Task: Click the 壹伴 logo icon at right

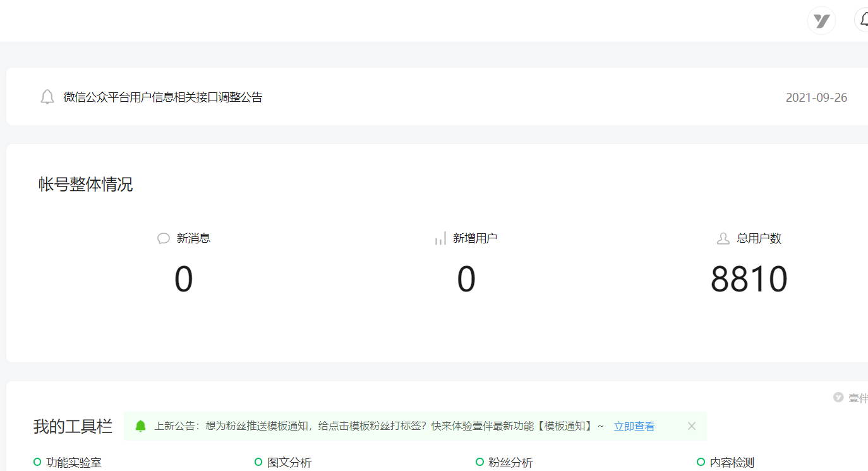Action: (x=838, y=398)
